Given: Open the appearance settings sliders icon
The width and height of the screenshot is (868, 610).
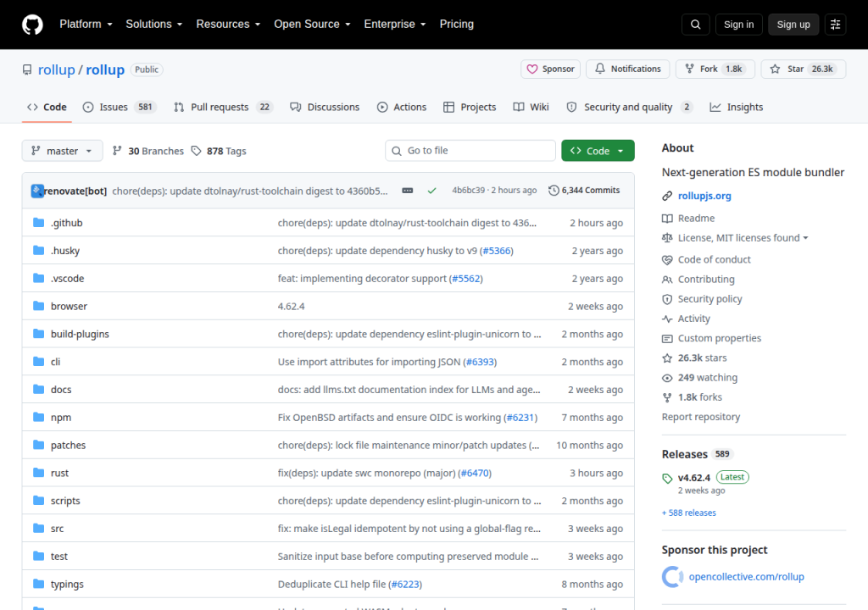Looking at the screenshot, I should pos(835,25).
